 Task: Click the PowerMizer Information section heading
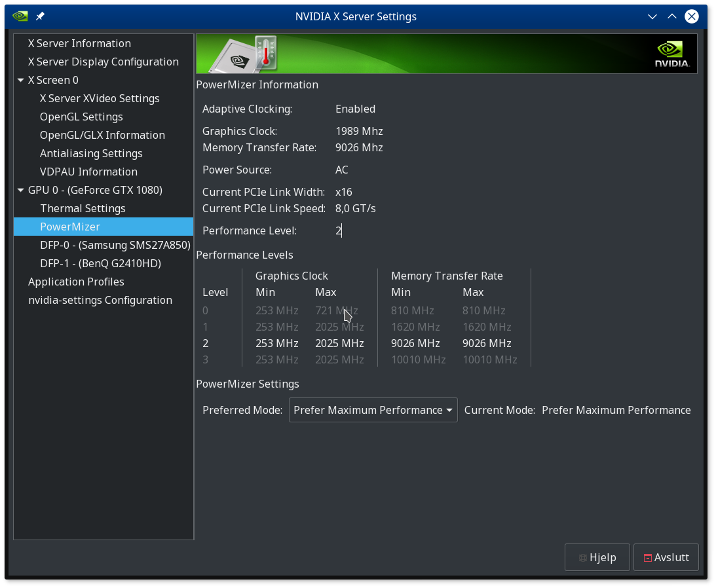point(257,84)
